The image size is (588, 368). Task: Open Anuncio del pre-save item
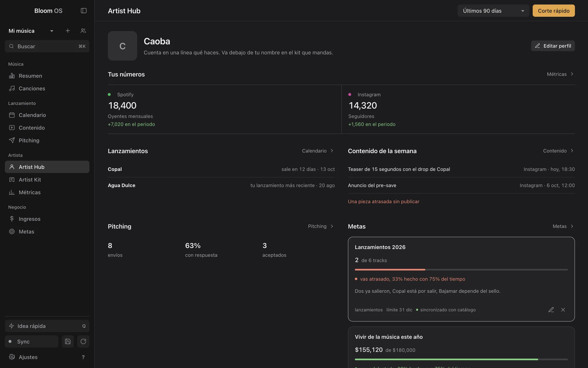point(461,185)
